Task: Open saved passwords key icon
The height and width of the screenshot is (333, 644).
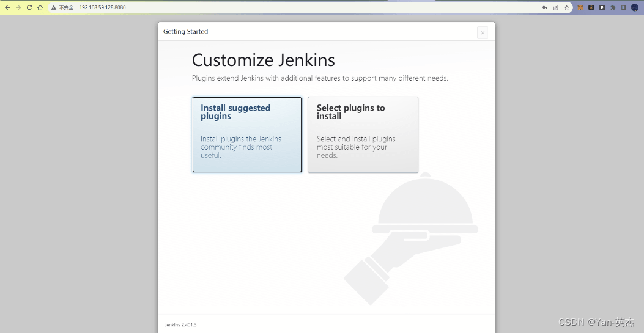Action: [545, 7]
